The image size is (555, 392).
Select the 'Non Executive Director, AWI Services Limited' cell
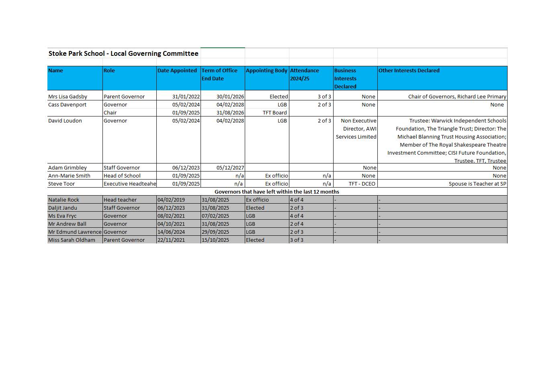tap(356, 129)
